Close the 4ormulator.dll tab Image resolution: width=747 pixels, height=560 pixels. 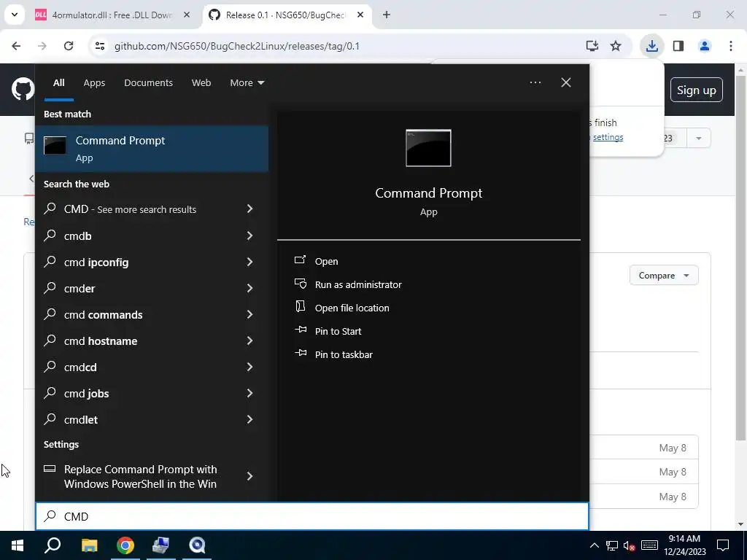pyautogui.click(x=187, y=15)
